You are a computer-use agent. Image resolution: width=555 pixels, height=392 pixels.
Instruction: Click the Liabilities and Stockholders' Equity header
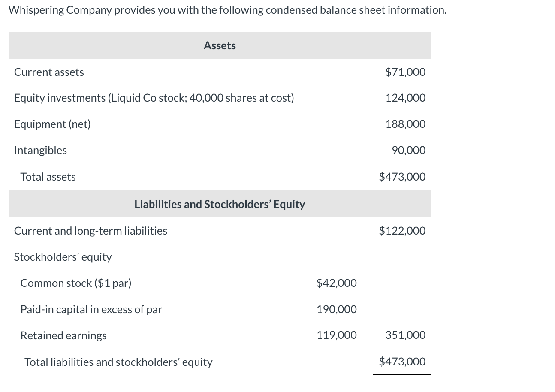click(220, 204)
